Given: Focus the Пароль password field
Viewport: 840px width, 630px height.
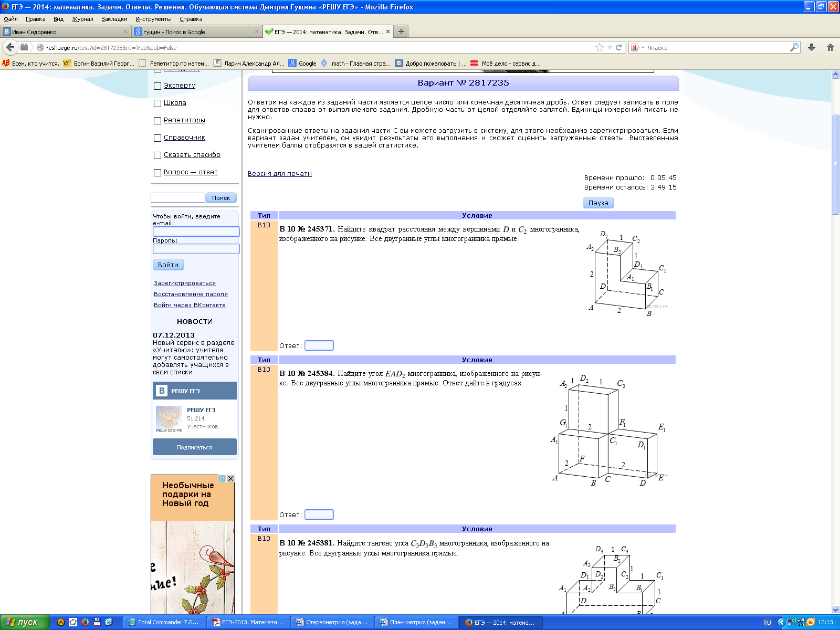Looking at the screenshot, I should [x=196, y=249].
